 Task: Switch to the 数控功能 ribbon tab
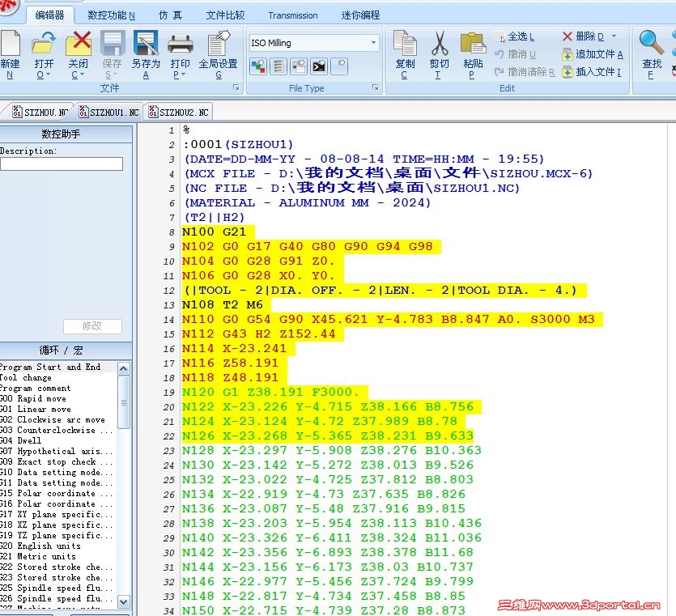111,15
